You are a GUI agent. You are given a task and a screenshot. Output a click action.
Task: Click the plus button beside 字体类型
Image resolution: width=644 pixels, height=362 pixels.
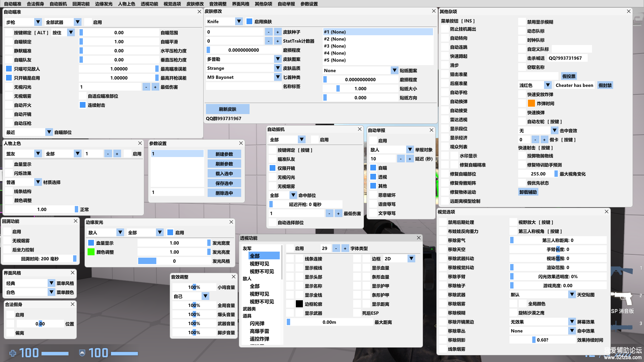click(x=345, y=249)
